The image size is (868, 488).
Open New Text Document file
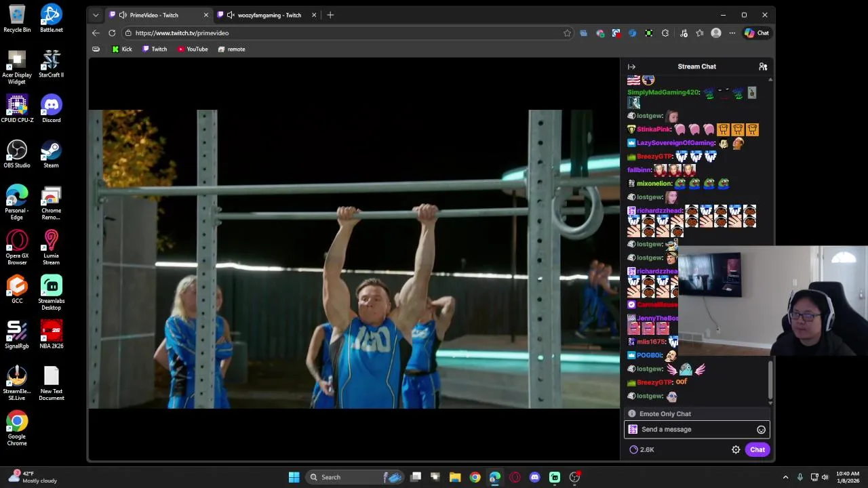click(51, 384)
